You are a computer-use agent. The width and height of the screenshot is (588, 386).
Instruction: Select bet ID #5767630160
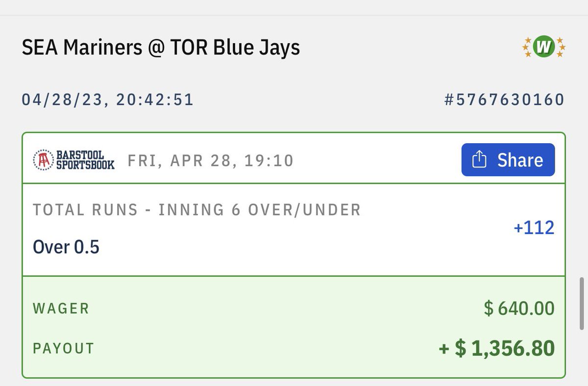click(x=504, y=100)
